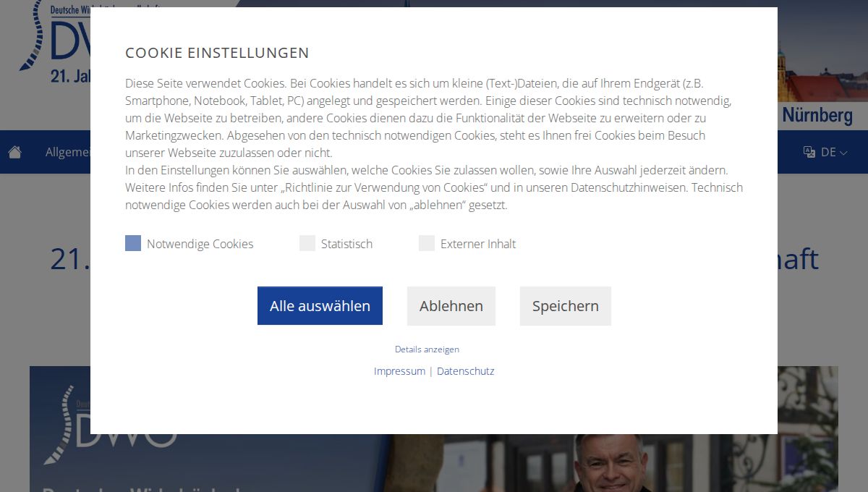This screenshot has height=492, width=868.
Task: Go to home via house icon
Action: coord(14,152)
